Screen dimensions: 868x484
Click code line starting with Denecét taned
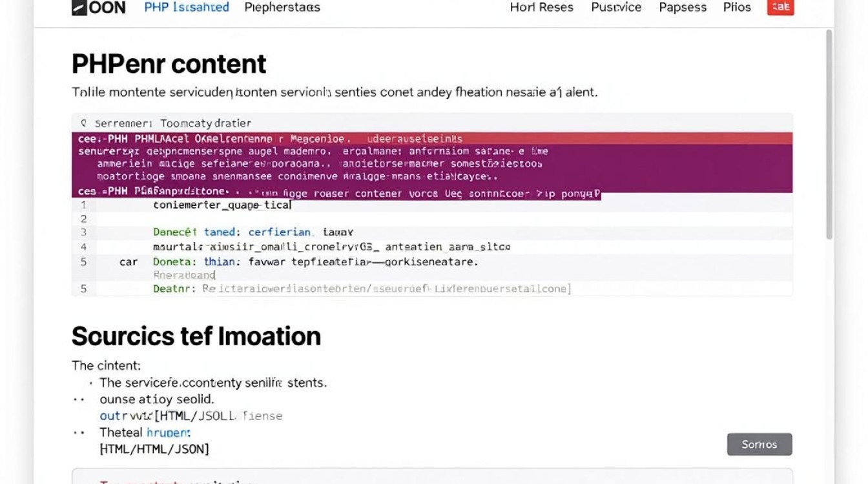[x=253, y=232]
